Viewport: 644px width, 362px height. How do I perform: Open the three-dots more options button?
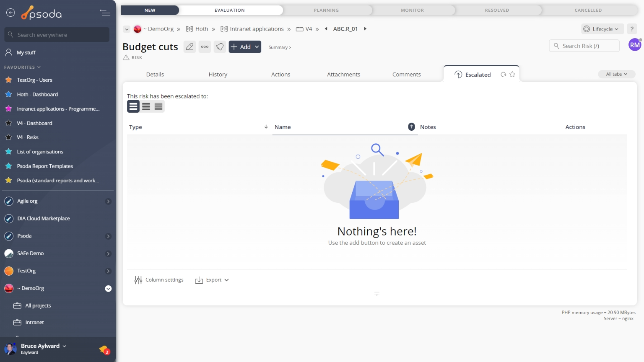(x=205, y=47)
